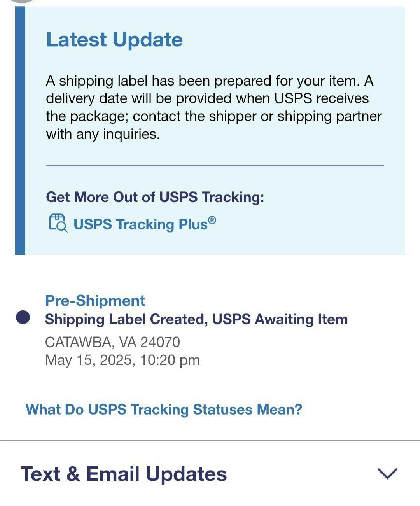Select the Pre-Shipment status label
Image resolution: width=420 pixels, height=506 pixels.
(95, 301)
